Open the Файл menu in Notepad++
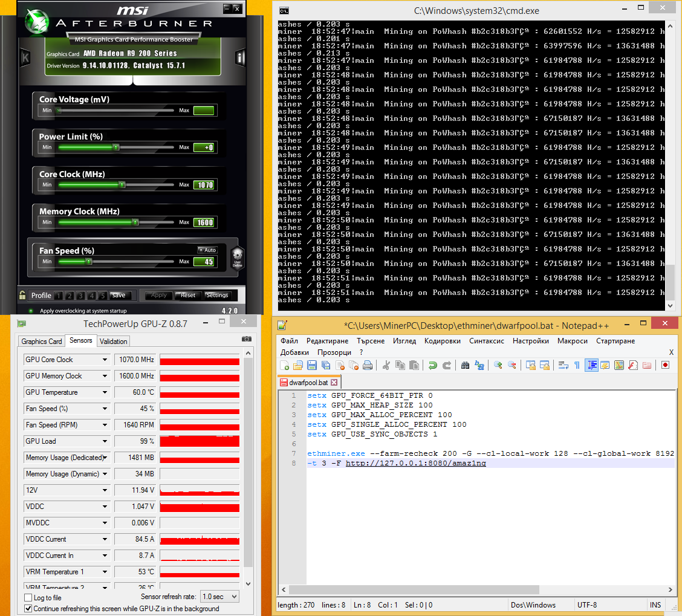682x616 pixels. click(x=289, y=341)
